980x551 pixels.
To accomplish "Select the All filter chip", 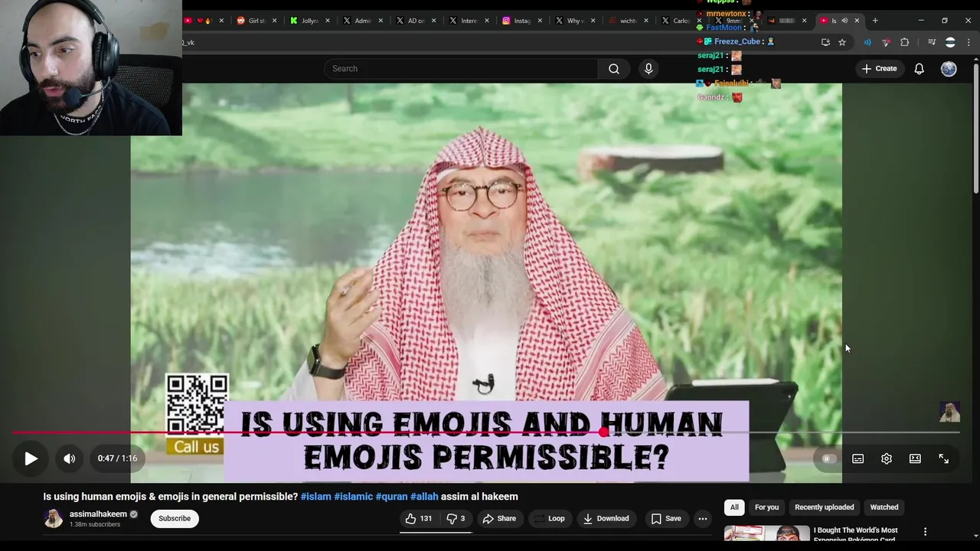I will (x=734, y=507).
